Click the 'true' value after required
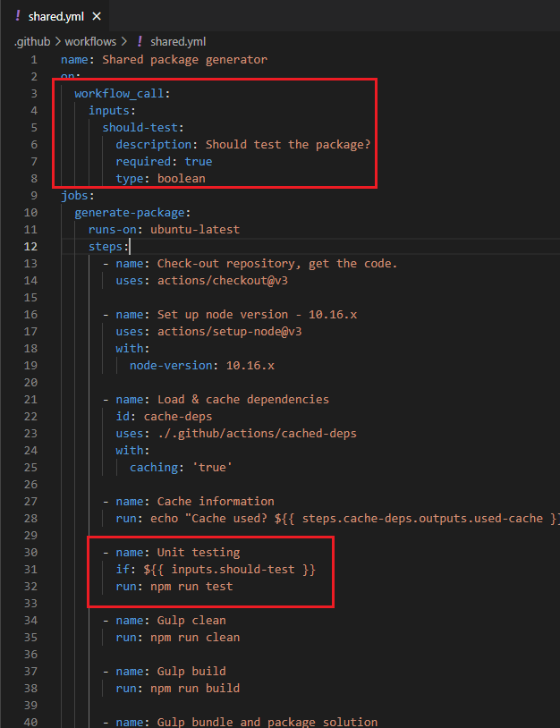The height and width of the screenshot is (728, 560). click(x=198, y=161)
